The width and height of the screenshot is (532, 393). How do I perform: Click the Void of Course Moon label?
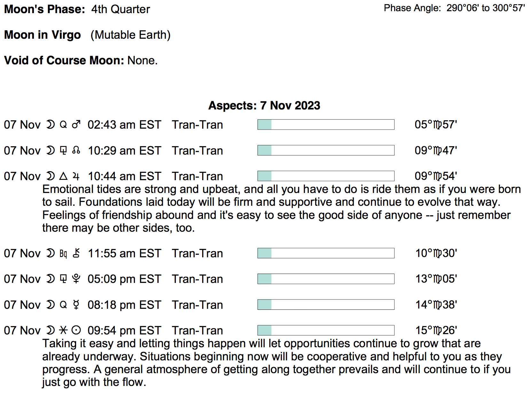click(64, 60)
